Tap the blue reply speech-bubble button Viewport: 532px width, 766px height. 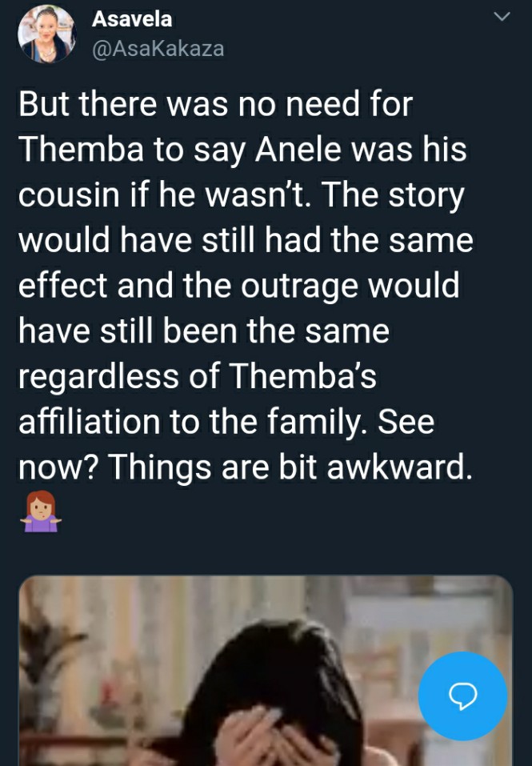(462, 696)
